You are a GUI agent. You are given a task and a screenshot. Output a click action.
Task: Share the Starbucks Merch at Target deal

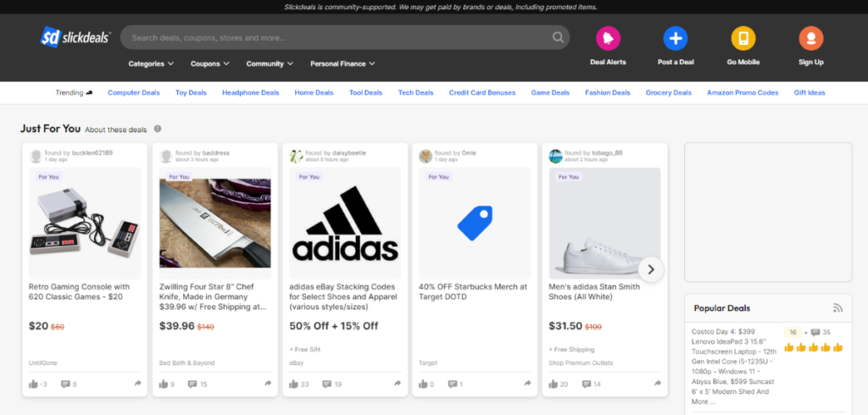pos(527,384)
